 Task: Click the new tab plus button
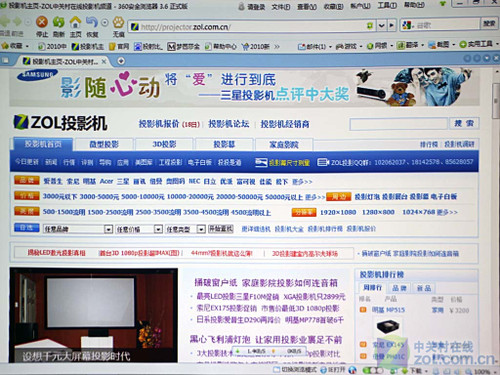pos(121,61)
